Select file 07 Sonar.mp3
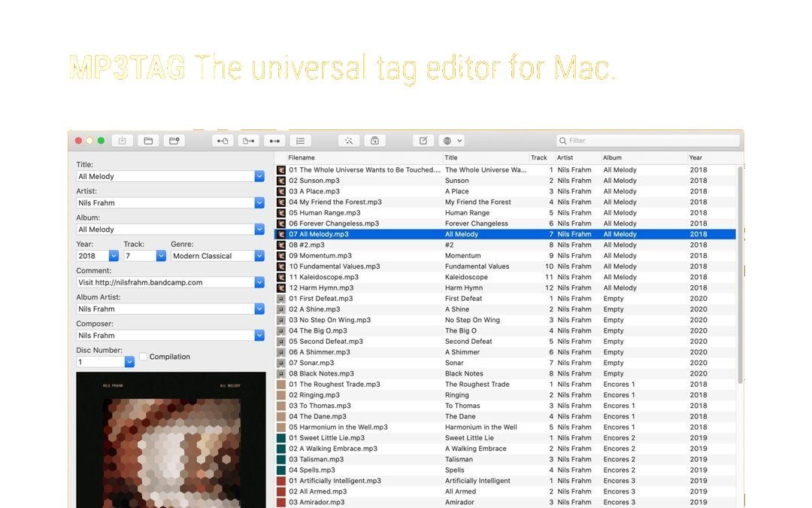Screen dimensions: 812x508 311,363
